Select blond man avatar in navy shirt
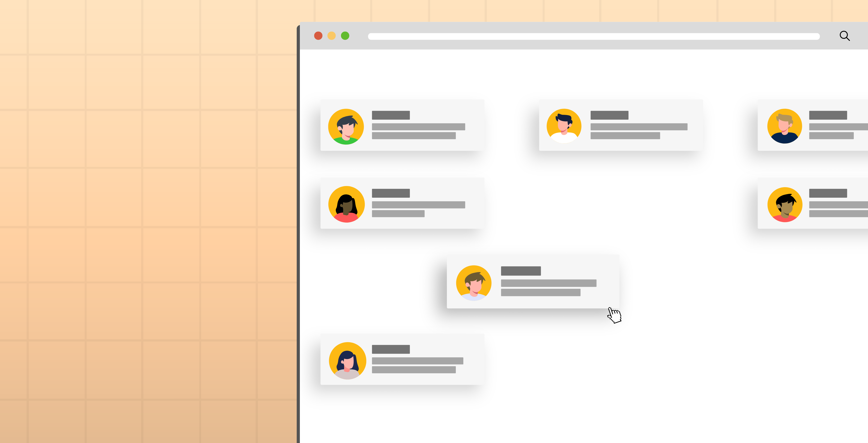 (784, 126)
